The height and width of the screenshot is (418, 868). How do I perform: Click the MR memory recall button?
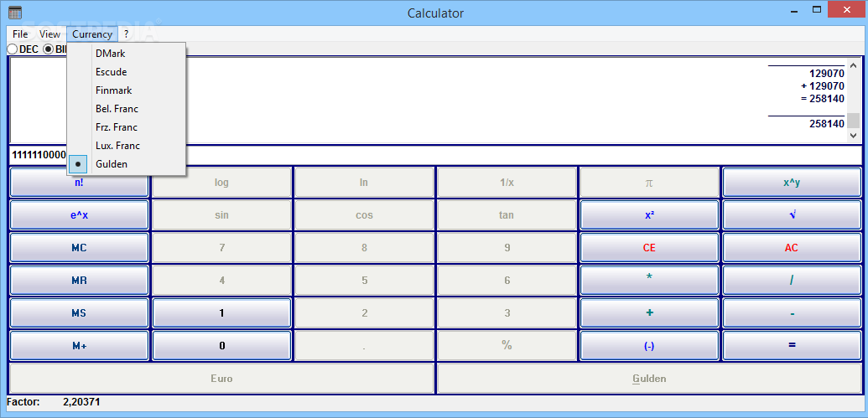pos(79,281)
